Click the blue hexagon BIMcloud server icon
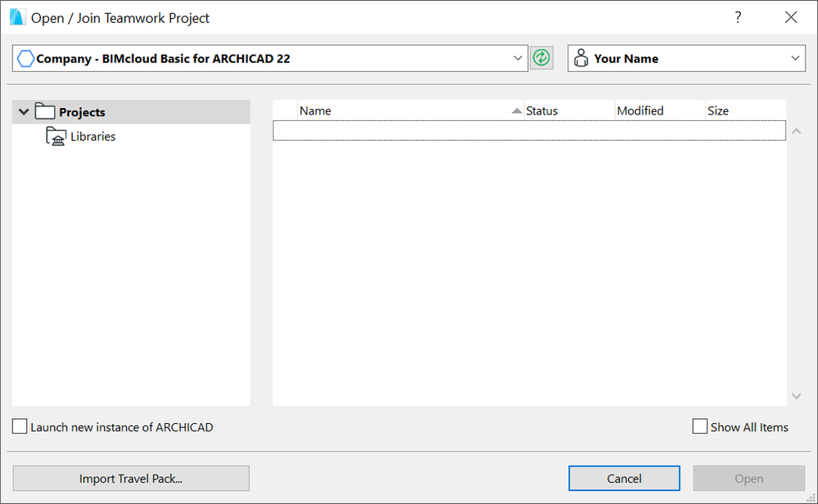Viewport: 818px width, 504px height. 25,58
